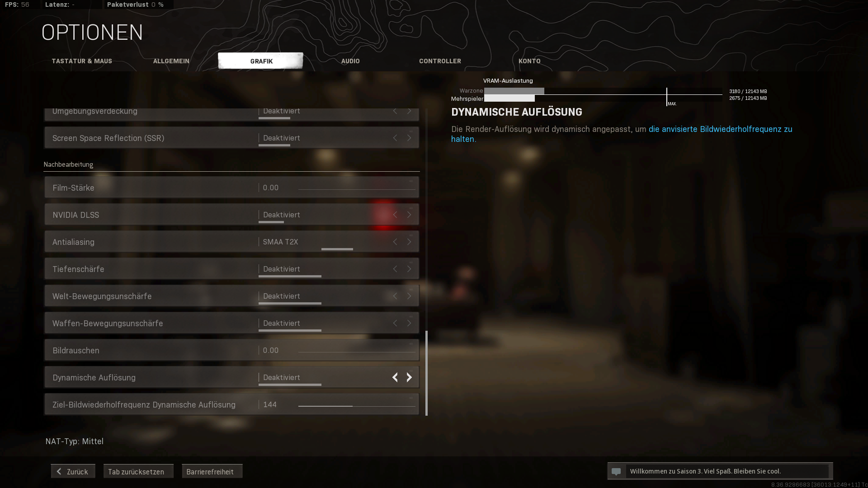Click the right arrow on Waffen-Bewegungsunschärfe
The image size is (868, 488).
(x=409, y=323)
